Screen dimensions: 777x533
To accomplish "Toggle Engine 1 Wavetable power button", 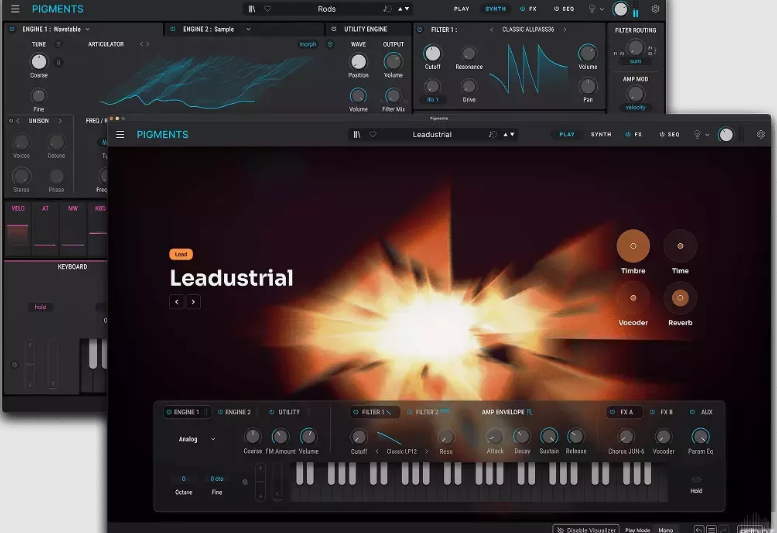I will pos(12,29).
